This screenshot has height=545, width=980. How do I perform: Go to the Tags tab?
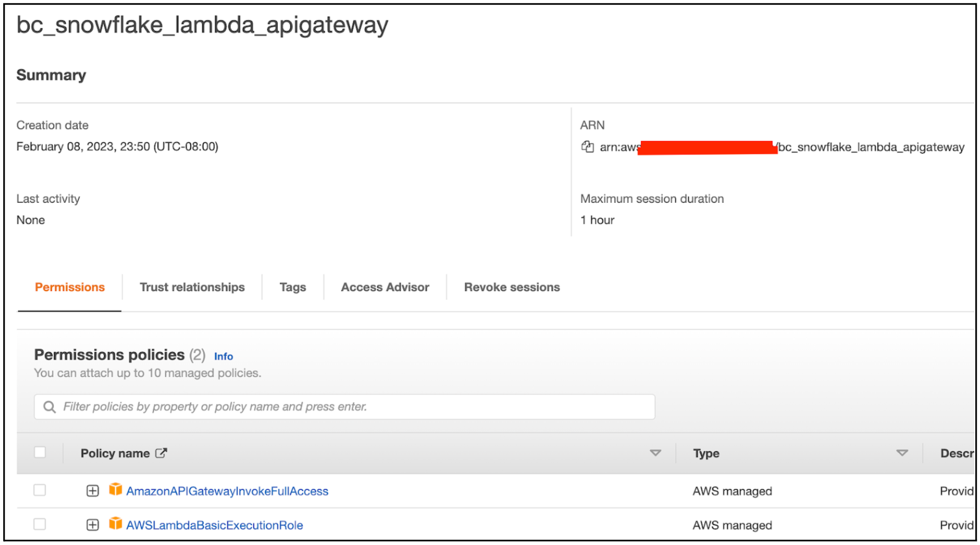pyautogui.click(x=293, y=287)
